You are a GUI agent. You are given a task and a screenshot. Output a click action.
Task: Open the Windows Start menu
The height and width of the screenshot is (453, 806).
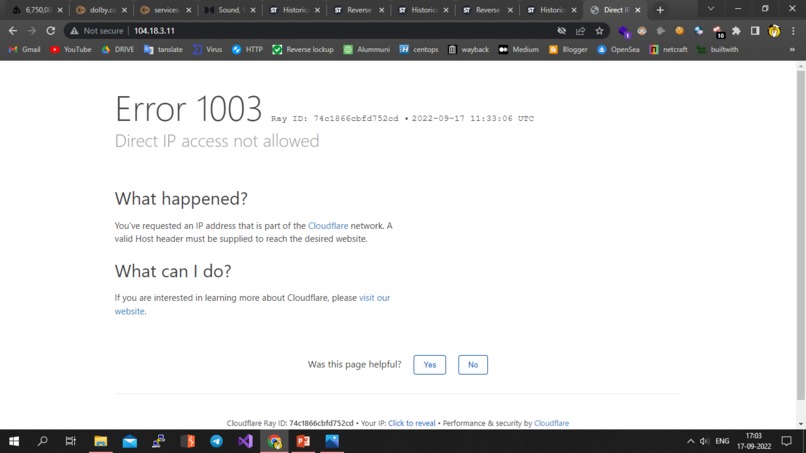pyautogui.click(x=14, y=441)
